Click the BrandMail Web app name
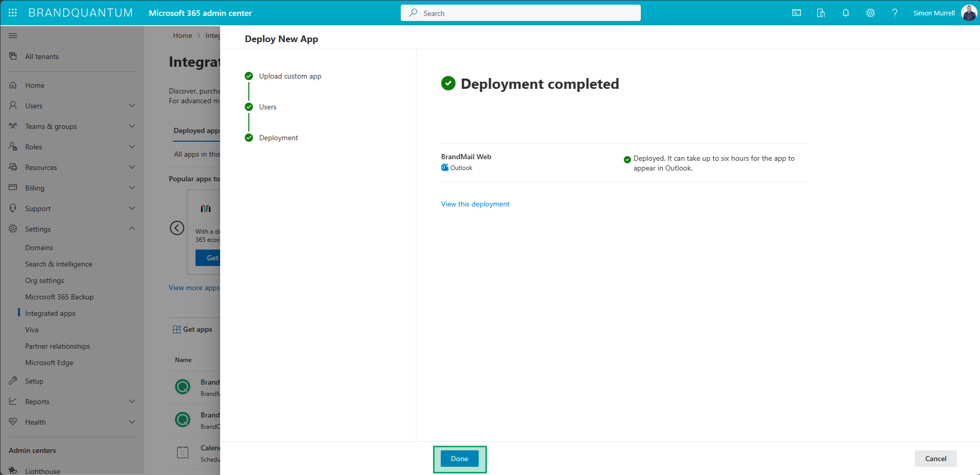The width and height of the screenshot is (980, 475). pos(466,157)
